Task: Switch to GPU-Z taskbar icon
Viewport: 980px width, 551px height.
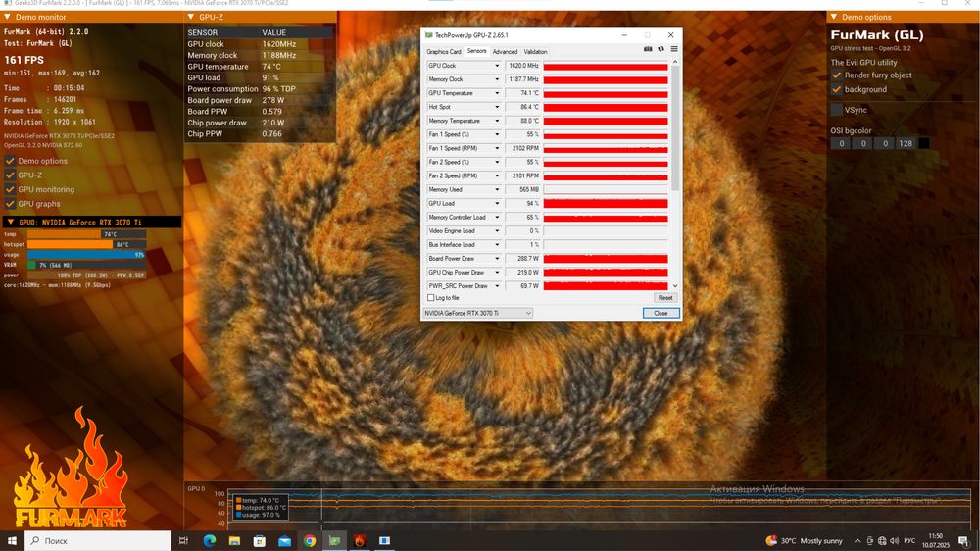Action: click(334, 540)
